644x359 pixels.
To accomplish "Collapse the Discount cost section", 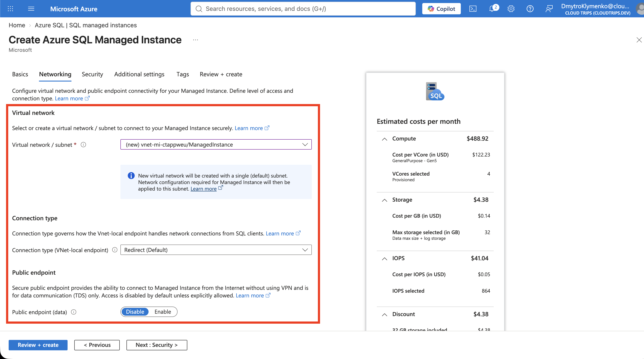I will click(x=385, y=314).
